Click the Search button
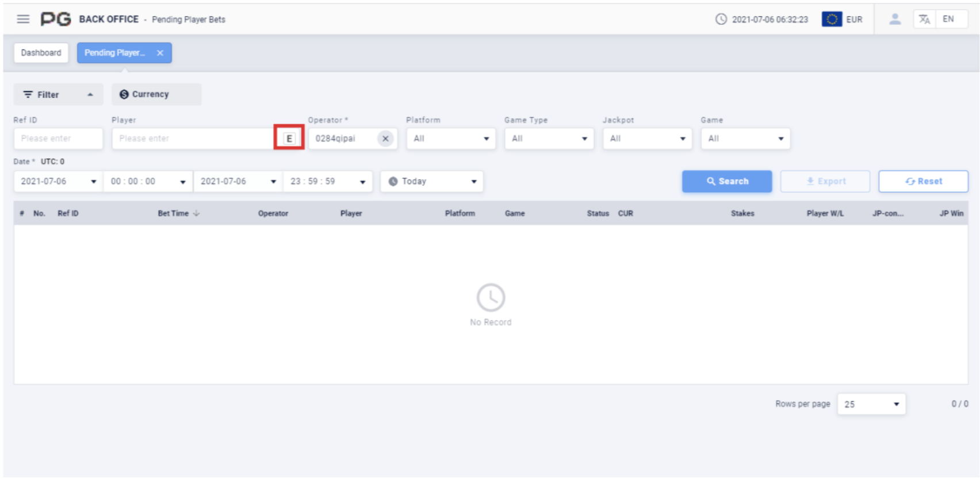980x484 pixels. 727,182
